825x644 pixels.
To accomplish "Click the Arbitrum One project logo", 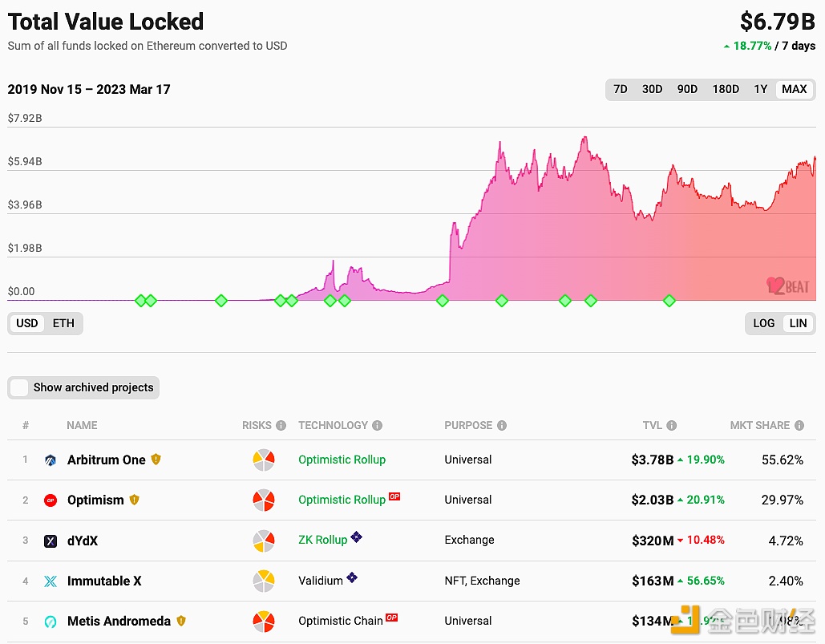I will [x=50, y=460].
